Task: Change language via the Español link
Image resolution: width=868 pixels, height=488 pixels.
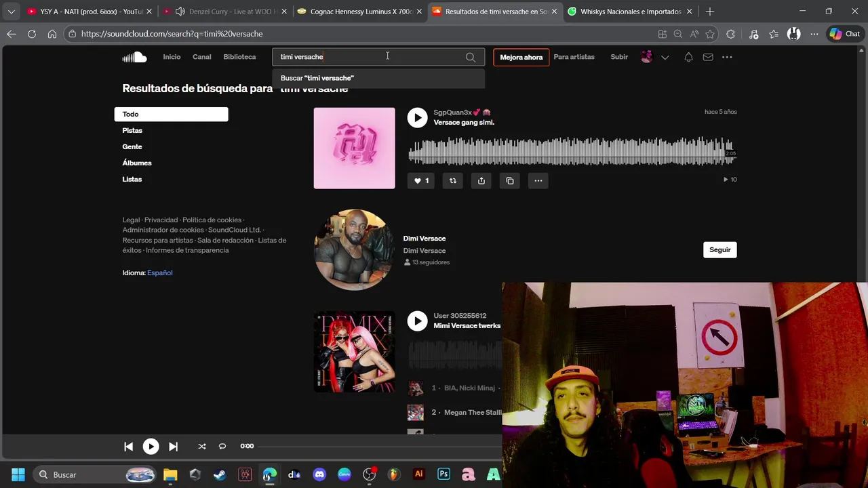Action: [160, 272]
